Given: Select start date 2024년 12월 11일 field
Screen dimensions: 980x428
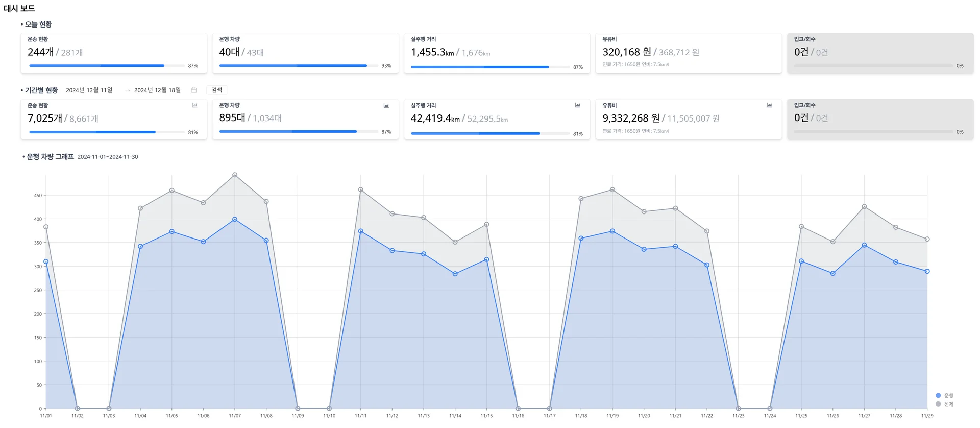Looking at the screenshot, I should [89, 90].
